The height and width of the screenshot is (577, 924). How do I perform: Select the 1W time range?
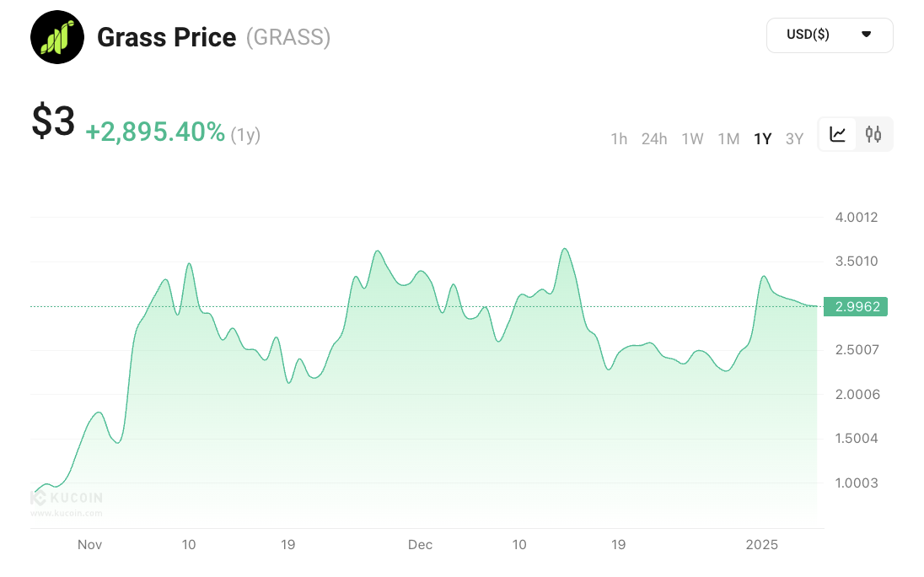click(692, 139)
